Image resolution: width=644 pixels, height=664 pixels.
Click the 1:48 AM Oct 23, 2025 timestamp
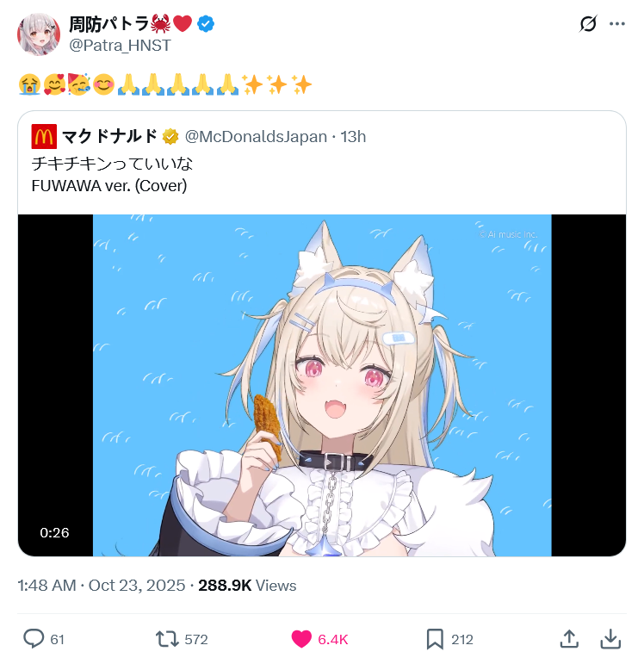click(x=102, y=586)
